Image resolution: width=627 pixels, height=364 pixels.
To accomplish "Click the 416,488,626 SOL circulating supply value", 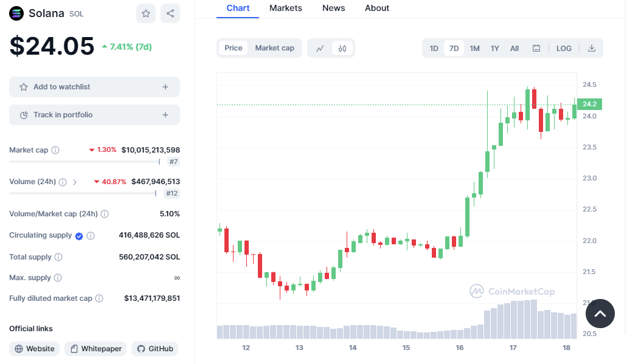I will point(149,235).
